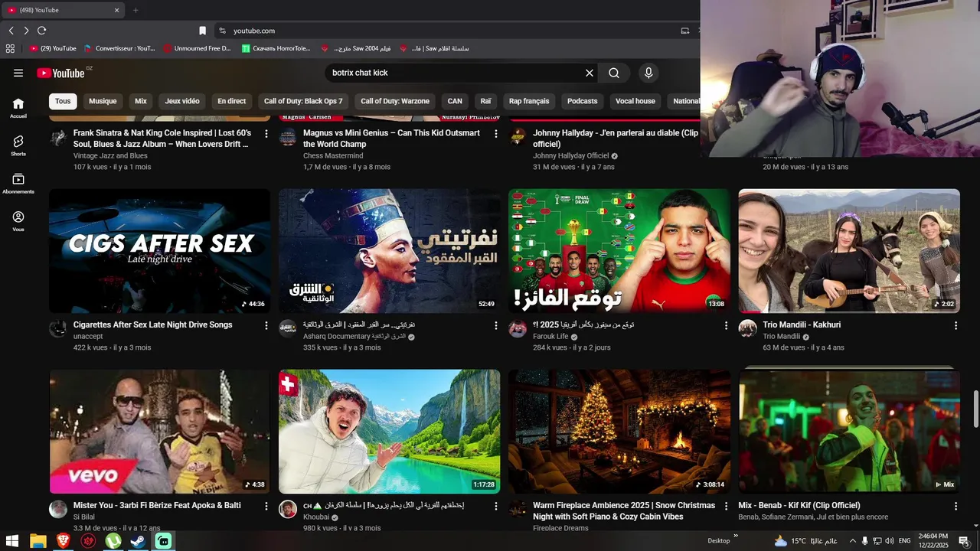Select the Vocal house chip
Screen dimensions: 980x551
[635, 101]
